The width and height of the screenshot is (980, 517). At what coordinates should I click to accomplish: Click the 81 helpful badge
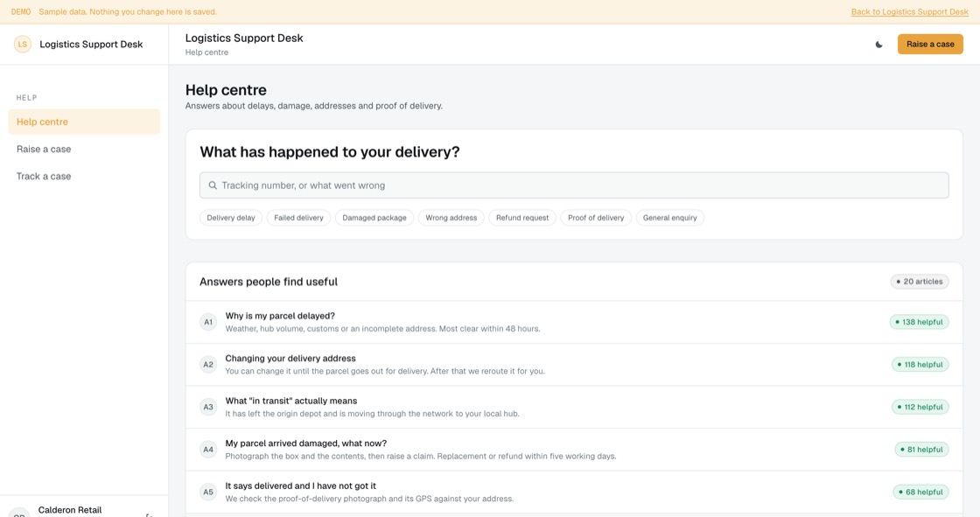tap(921, 450)
